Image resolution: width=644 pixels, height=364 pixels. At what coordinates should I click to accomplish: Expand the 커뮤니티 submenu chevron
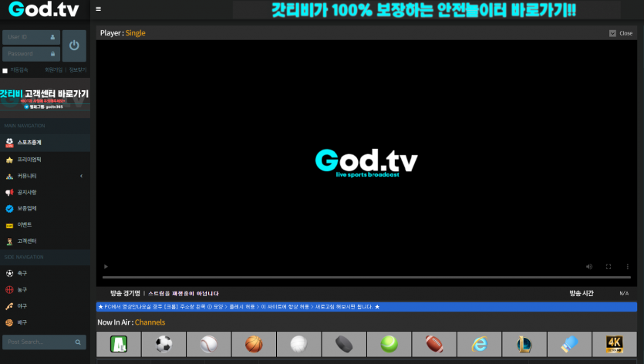[81, 176]
